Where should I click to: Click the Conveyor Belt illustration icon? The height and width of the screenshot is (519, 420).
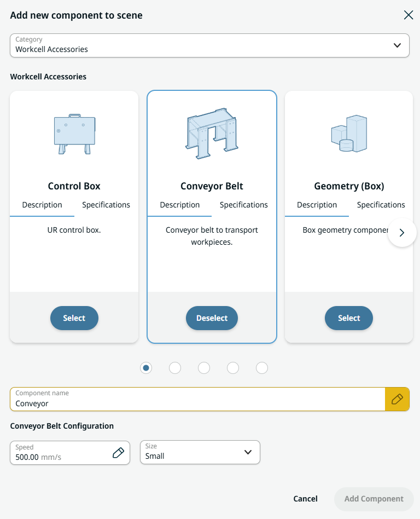(x=212, y=134)
